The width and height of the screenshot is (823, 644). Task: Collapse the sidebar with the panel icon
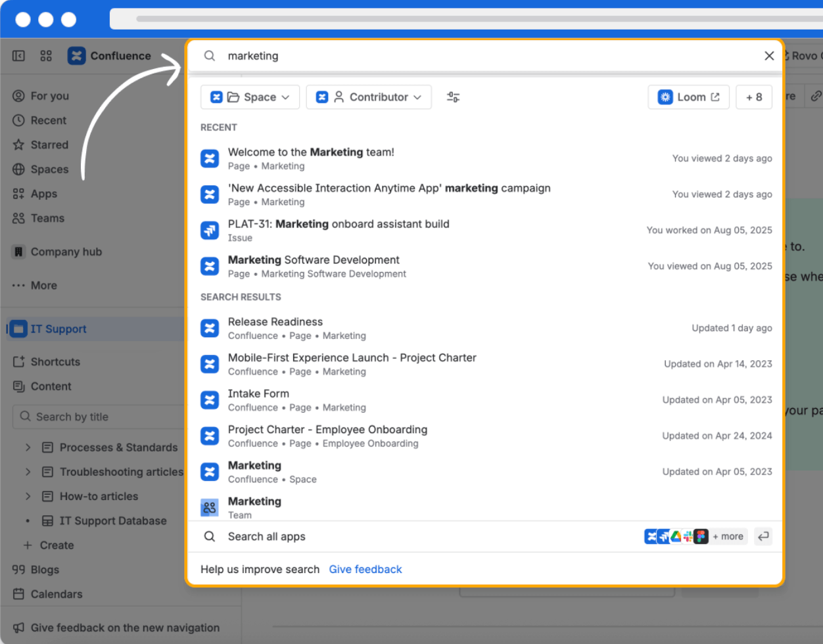(18, 56)
